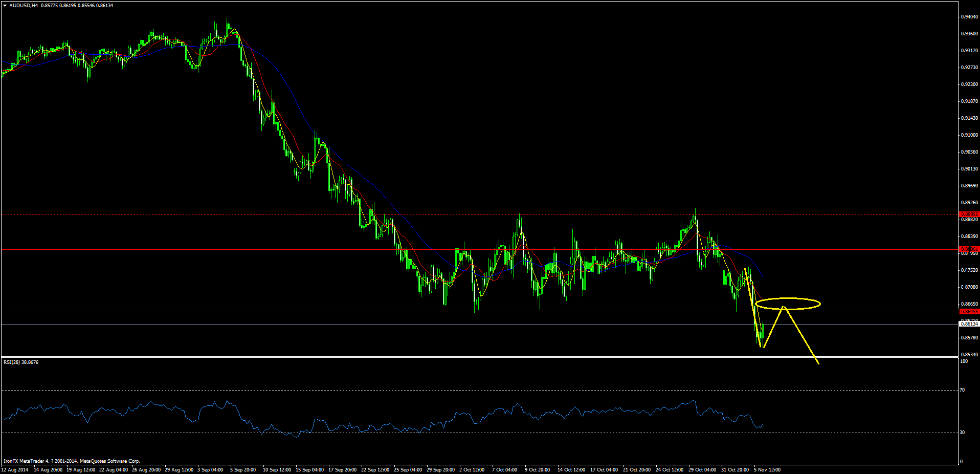The image size is (980, 474).
Task: Click the 7 Oct 04:00 time label
Action: coord(505,470)
